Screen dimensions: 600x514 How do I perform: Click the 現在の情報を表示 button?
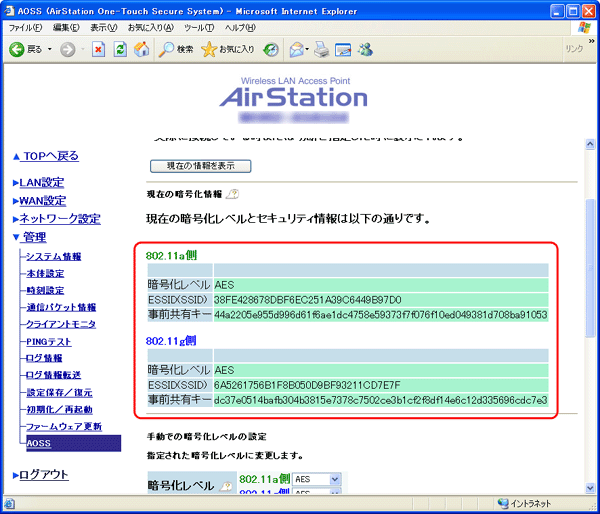tap(201, 166)
